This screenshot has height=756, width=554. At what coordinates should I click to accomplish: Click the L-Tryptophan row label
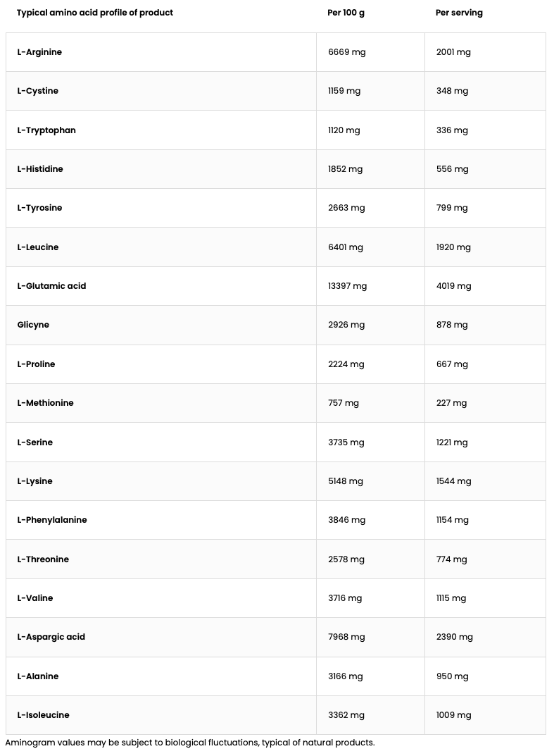point(46,130)
